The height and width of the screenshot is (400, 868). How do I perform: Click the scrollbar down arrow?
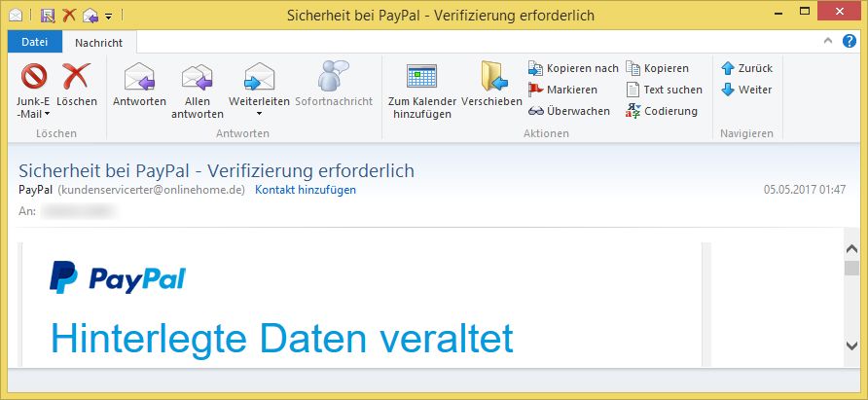[852, 345]
